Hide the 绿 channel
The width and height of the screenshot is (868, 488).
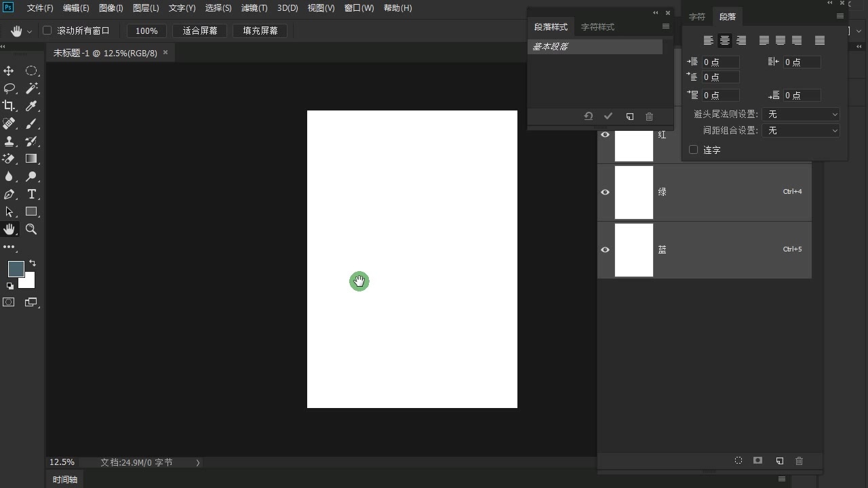click(605, 192)
